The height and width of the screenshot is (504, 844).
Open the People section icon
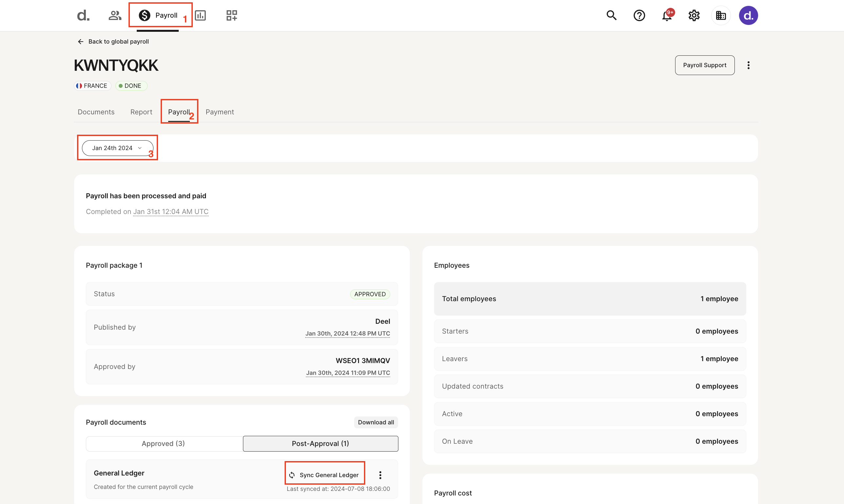pyautogui.click(x=114, y=15)
